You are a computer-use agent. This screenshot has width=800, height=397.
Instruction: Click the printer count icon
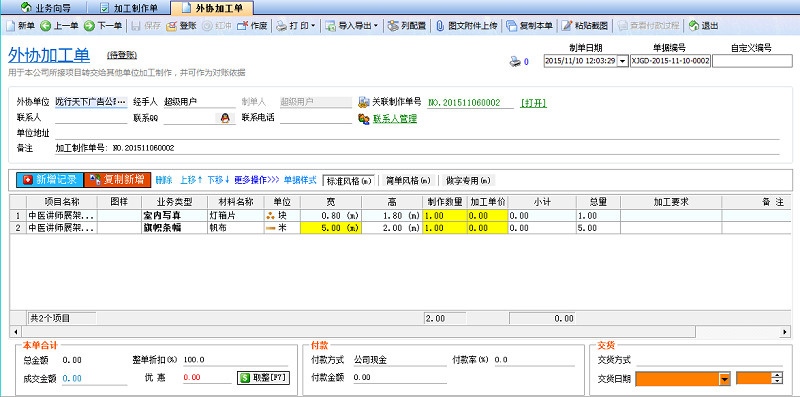515,62
